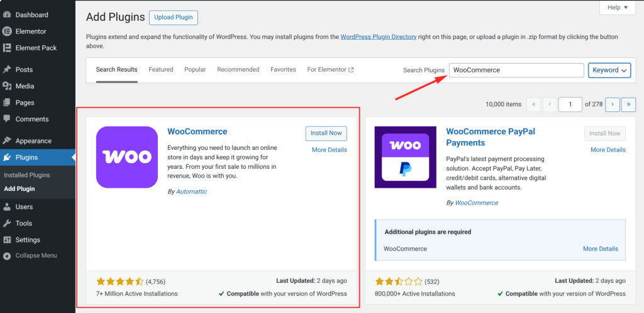Click the current page number field
The height and width of the screenshot is (313, 644).
tap(570, 105)
